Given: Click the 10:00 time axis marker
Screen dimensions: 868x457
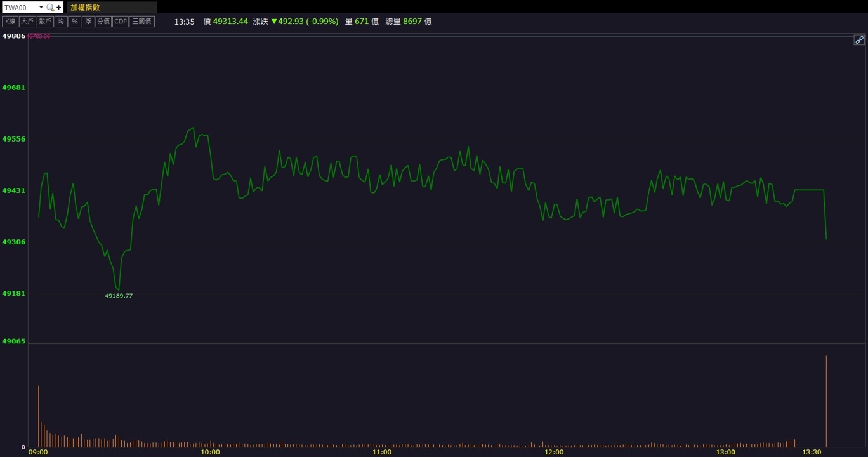Looking at the screenshot, I should pos(210,453).
